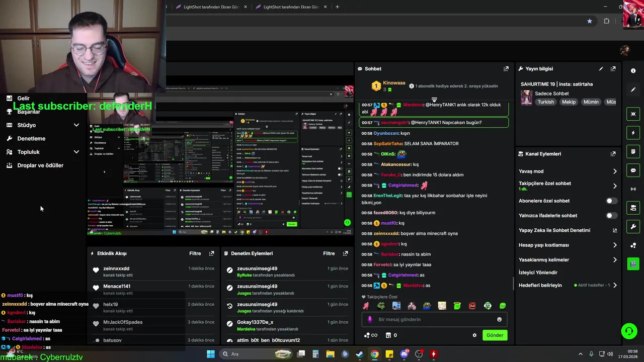Click the green headset support button
Viewport: 644px width, 362px height.
pos(629,331)
